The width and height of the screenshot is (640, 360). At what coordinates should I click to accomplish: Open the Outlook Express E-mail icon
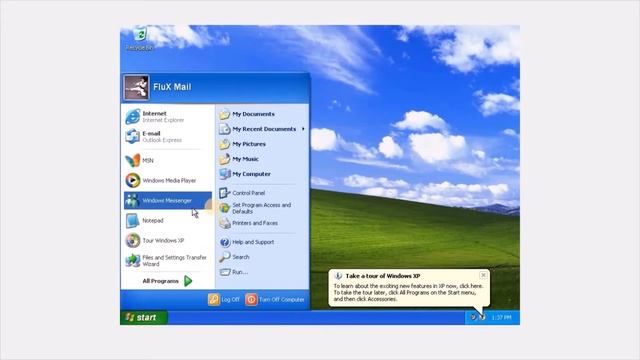(x=133, y=136)
